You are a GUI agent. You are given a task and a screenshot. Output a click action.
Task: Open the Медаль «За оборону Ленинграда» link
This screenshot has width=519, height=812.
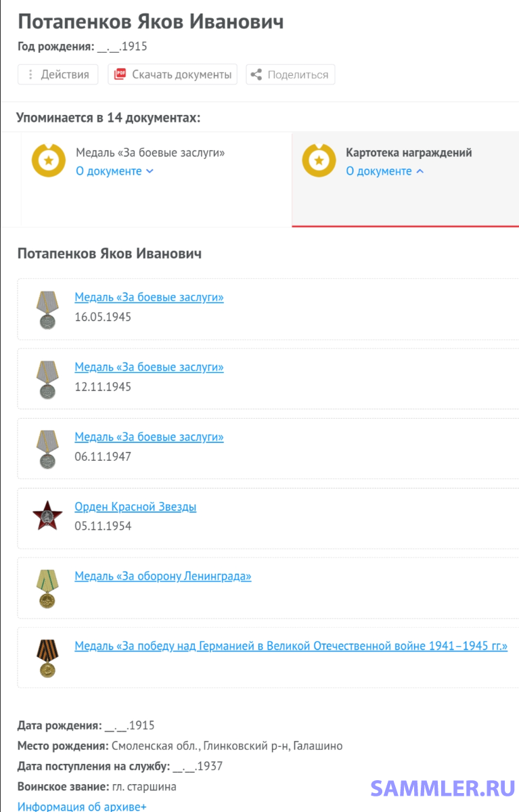point(162,577)
